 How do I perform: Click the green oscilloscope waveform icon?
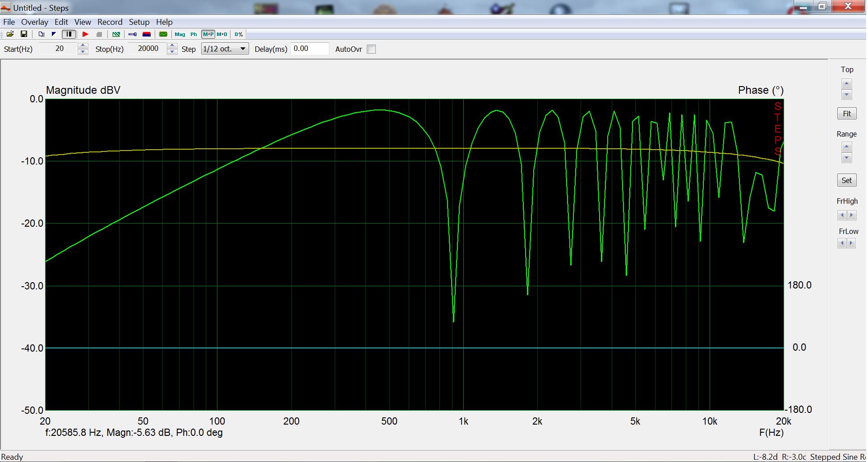tap(163, 34)
